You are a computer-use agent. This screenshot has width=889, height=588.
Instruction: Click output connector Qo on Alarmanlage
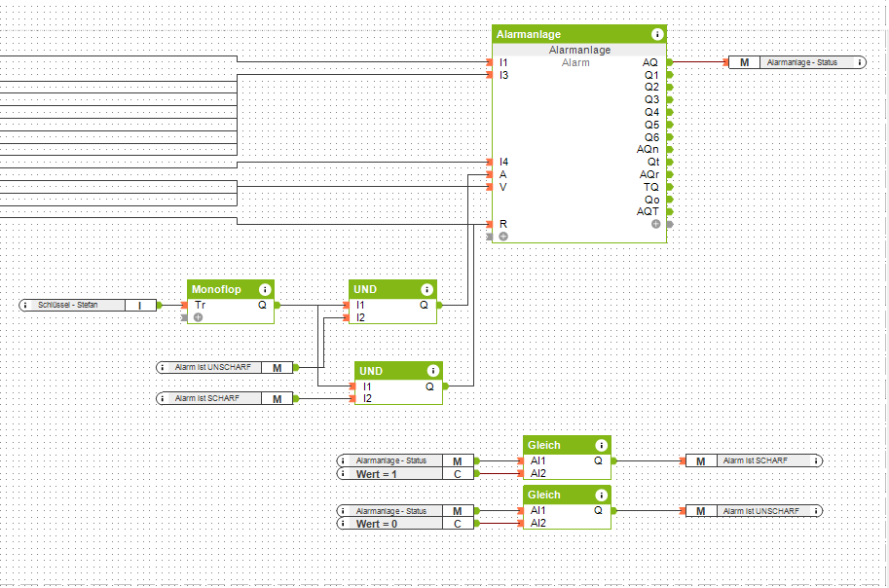pos(670,200)
